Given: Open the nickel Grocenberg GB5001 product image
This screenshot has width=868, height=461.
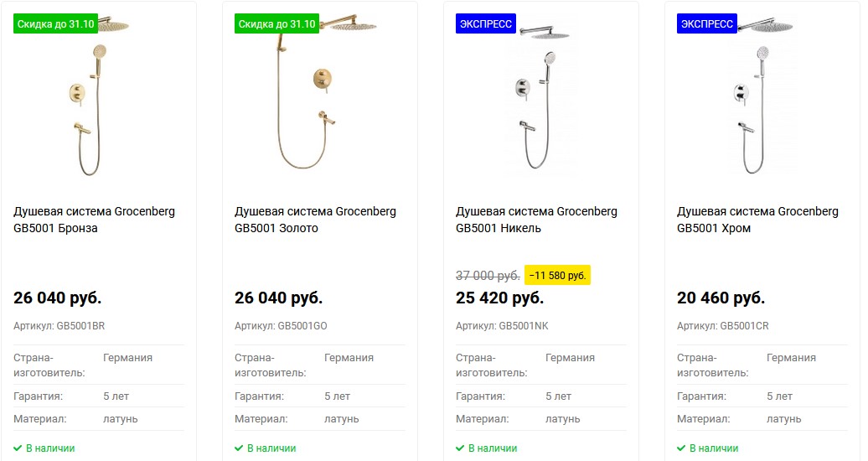Looking at the screenshot, I should (x=540, y=101).
